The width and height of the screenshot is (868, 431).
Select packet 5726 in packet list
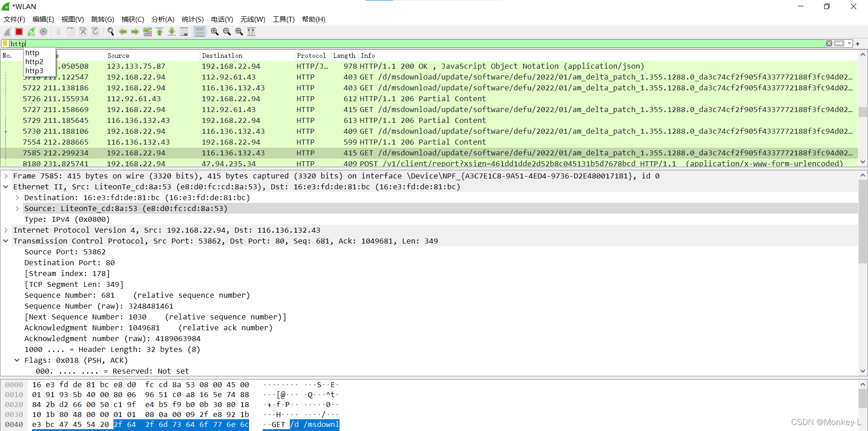[x=429, y=99]
